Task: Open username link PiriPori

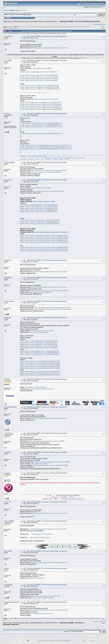Action: (x=7, y=569)
